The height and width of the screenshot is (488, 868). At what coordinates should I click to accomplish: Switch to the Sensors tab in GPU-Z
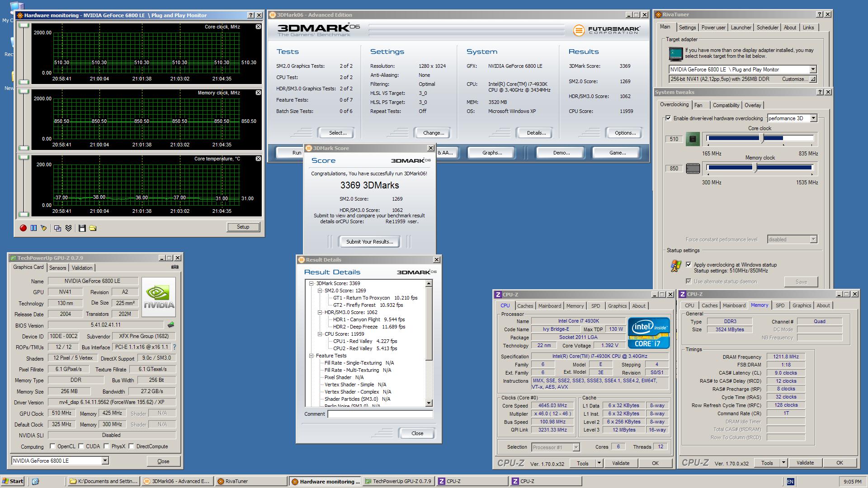[57, 268]
